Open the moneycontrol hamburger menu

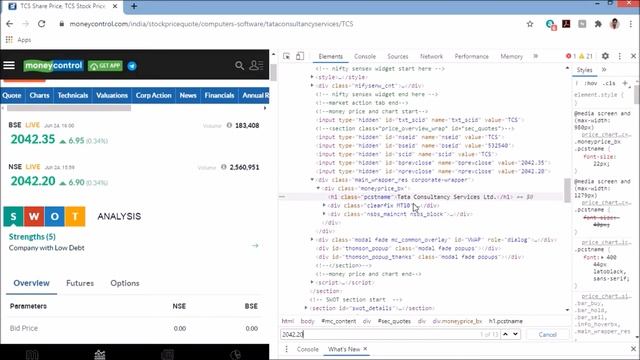pyautogui.click(x=9, y=65)
